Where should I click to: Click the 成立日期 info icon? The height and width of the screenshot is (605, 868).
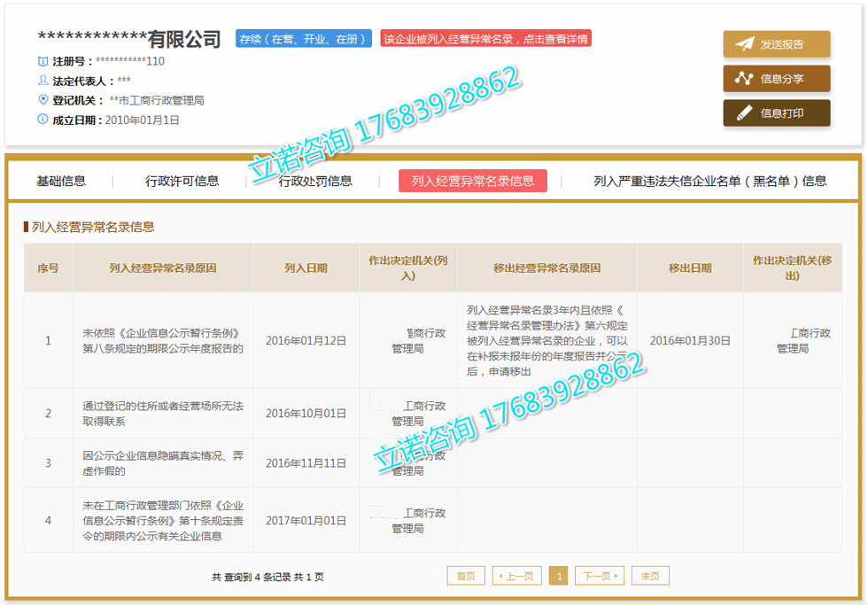(x=43, y=120)
